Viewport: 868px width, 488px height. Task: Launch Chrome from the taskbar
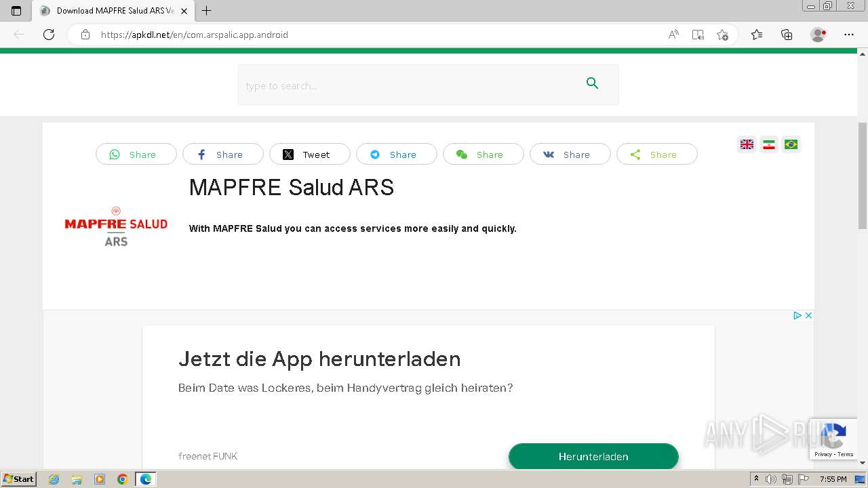[x=123, y=479]
